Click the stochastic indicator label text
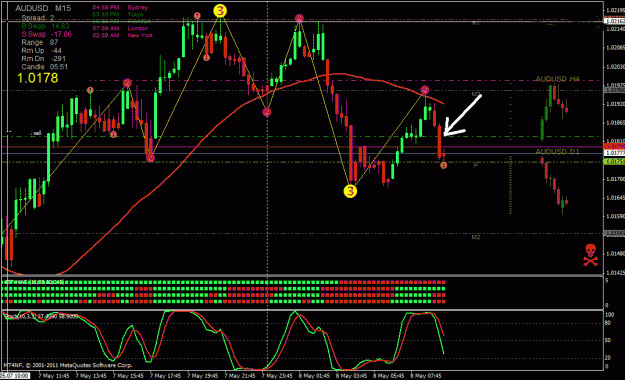The width and height of the screenshot is (625, 380). pos(41,316)
